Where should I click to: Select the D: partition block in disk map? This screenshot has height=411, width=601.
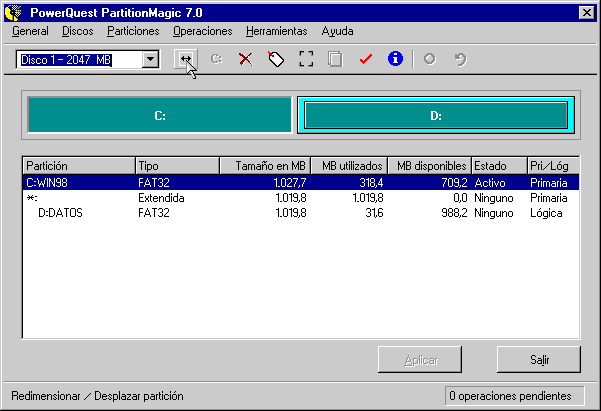click(x=436, y=115)
